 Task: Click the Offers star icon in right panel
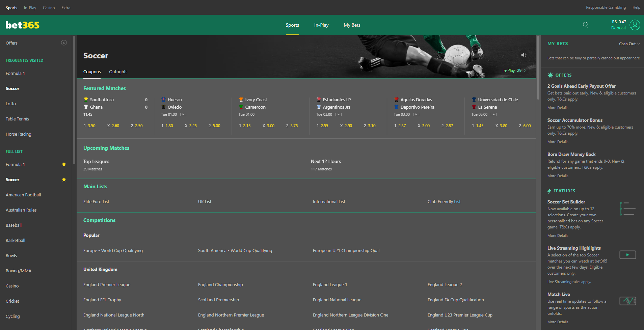point(550,75)
